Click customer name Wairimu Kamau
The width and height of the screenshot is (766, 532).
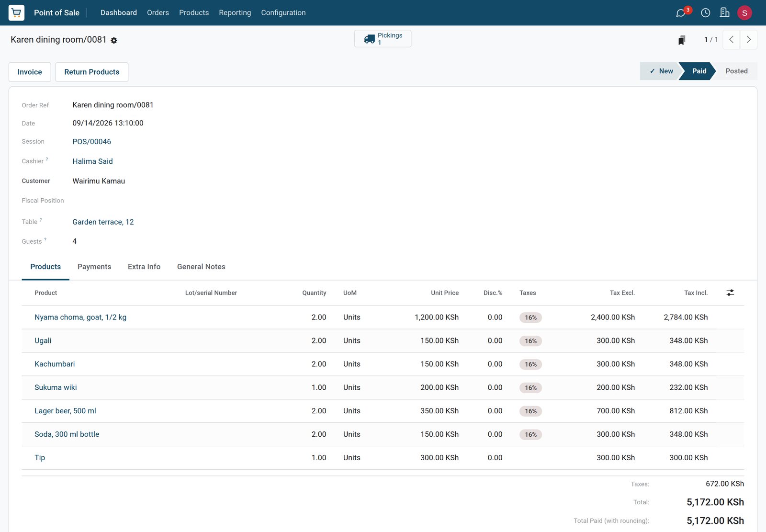tap(99, 181)
